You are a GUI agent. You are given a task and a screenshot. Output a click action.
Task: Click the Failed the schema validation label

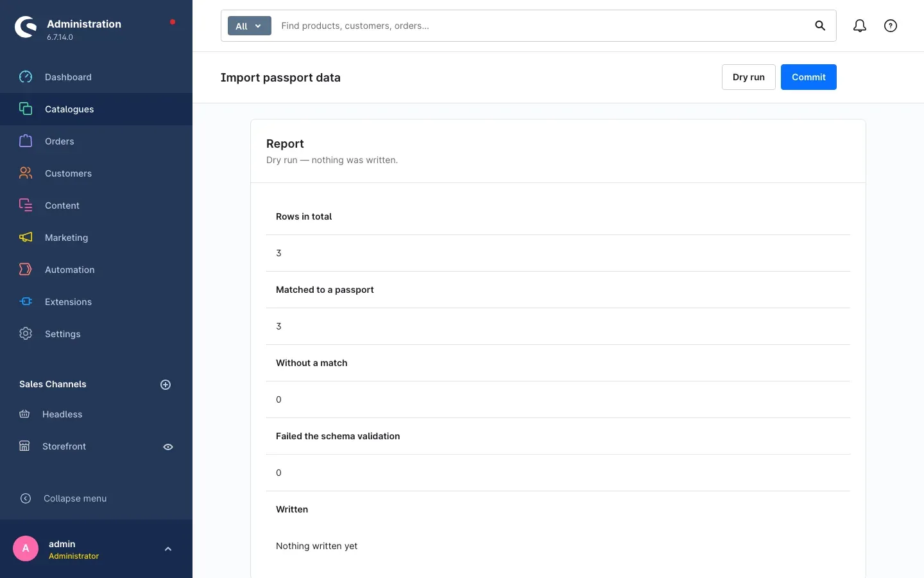tap(338, 436)
